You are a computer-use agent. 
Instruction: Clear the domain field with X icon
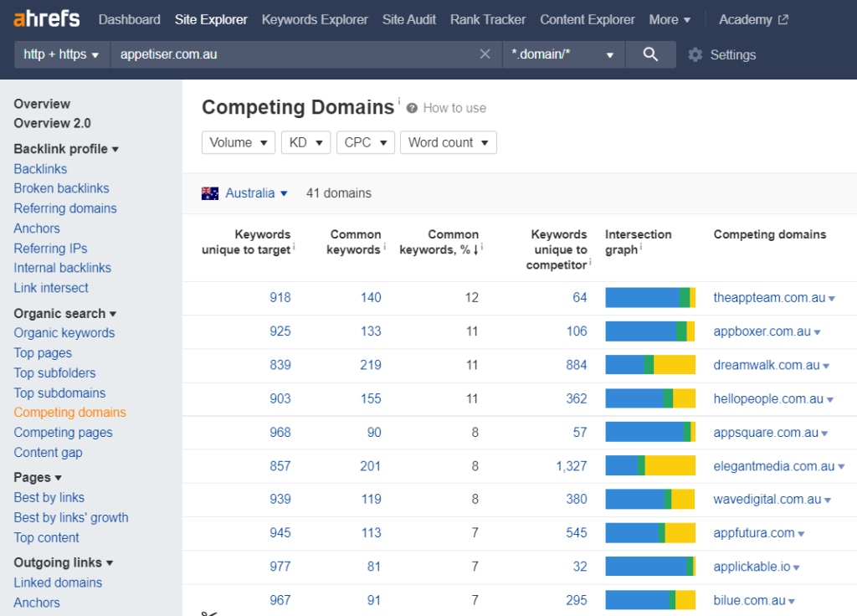(485, 54)
